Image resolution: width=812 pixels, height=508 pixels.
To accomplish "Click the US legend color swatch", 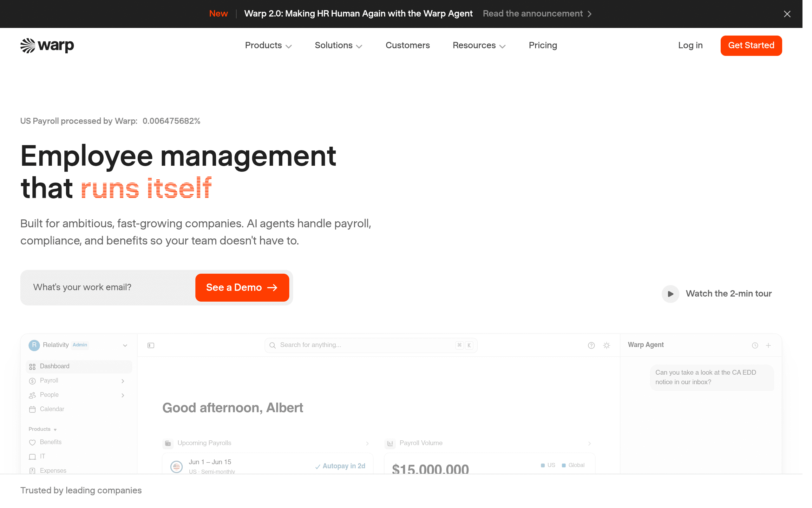I will pos(543,465).
